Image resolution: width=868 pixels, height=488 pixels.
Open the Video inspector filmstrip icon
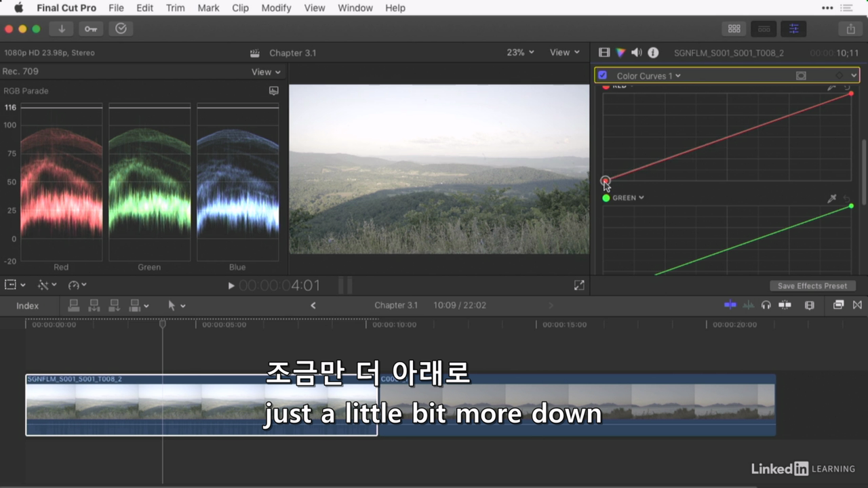point(604,52)
